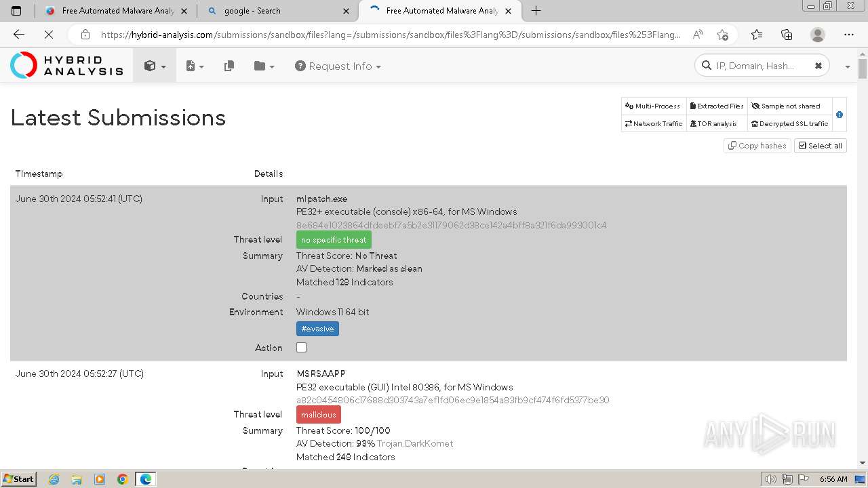Open the browser profile icon
Image resolution: width=868 pixels, height=488 pixels.
(818, 35)
